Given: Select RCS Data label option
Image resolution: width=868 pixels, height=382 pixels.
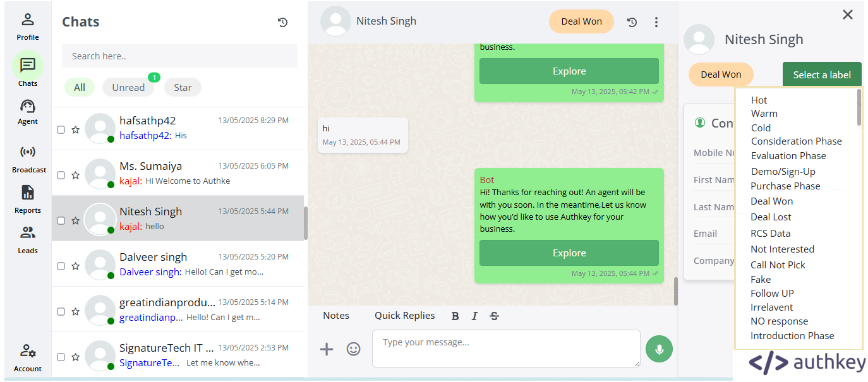Looking at the screenshot, I should coord(771,234).
